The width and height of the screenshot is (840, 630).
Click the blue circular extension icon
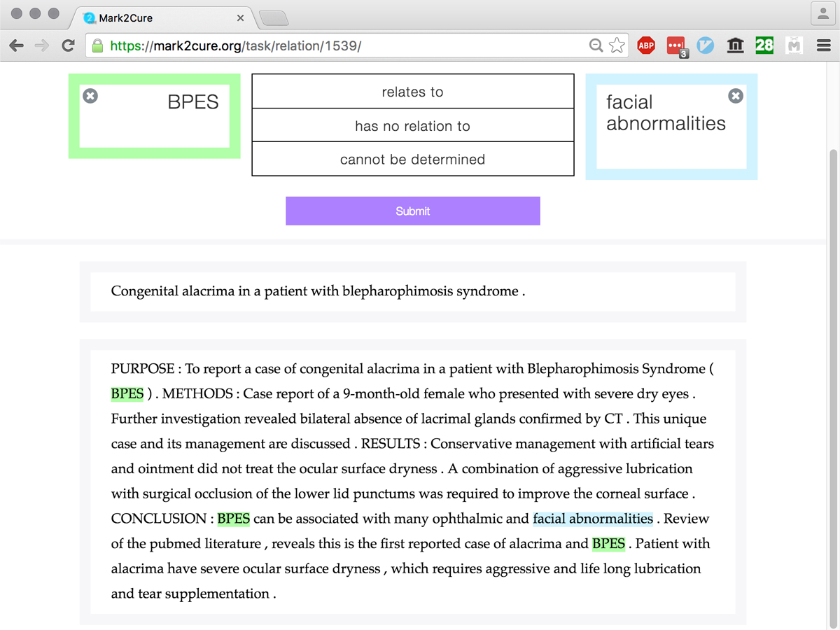point(705,46)
